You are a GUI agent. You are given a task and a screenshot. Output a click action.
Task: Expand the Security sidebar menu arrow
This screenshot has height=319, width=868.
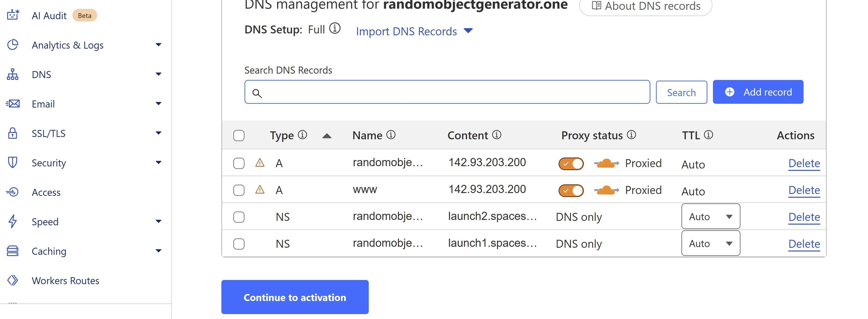click(x=158, y=162)
